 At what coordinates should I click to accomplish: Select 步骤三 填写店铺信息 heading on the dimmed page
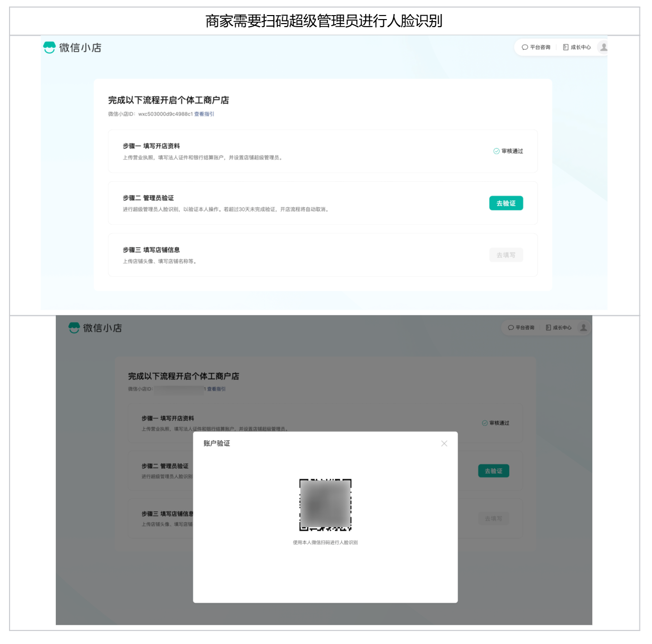pyautogui.click(x=167, y=514)
